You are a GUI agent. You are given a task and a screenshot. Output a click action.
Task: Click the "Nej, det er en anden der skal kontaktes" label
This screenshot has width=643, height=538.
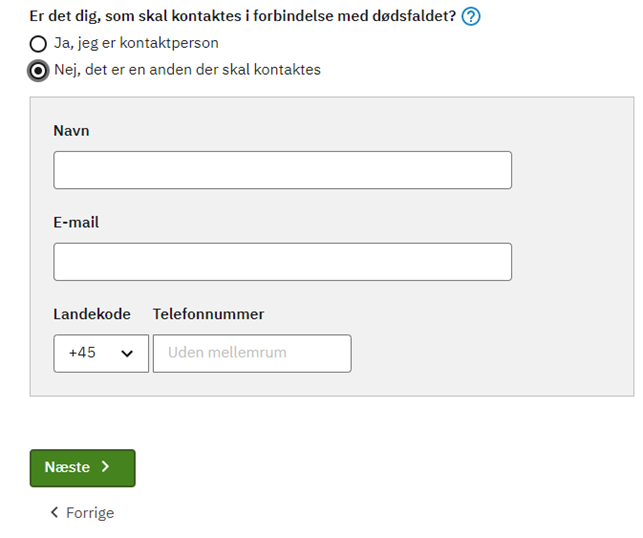(x=187, y=70)
